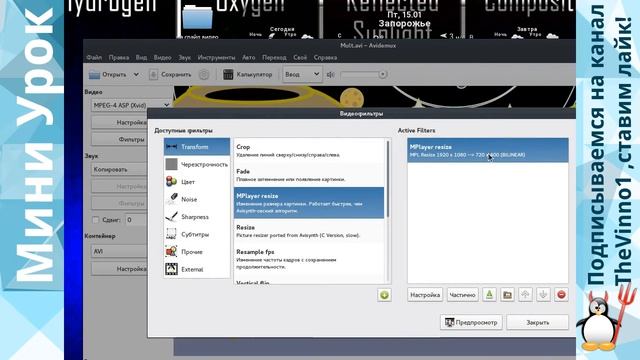Move active filter down arrow
Viewport: 640px width, 360px height.
click(543, 295)
